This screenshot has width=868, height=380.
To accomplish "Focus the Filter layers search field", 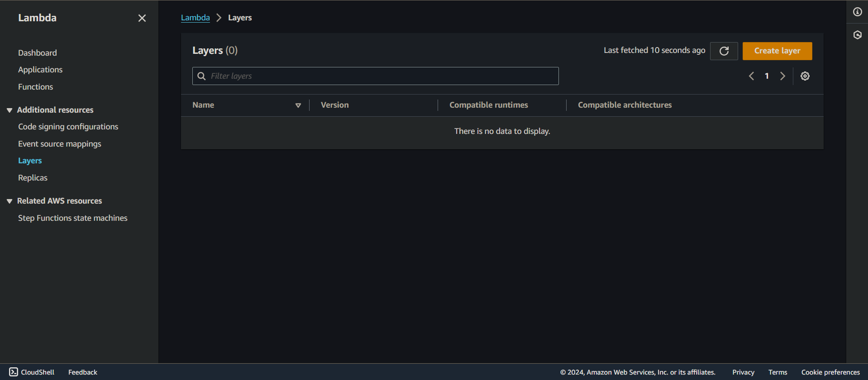I will (376, 76).
